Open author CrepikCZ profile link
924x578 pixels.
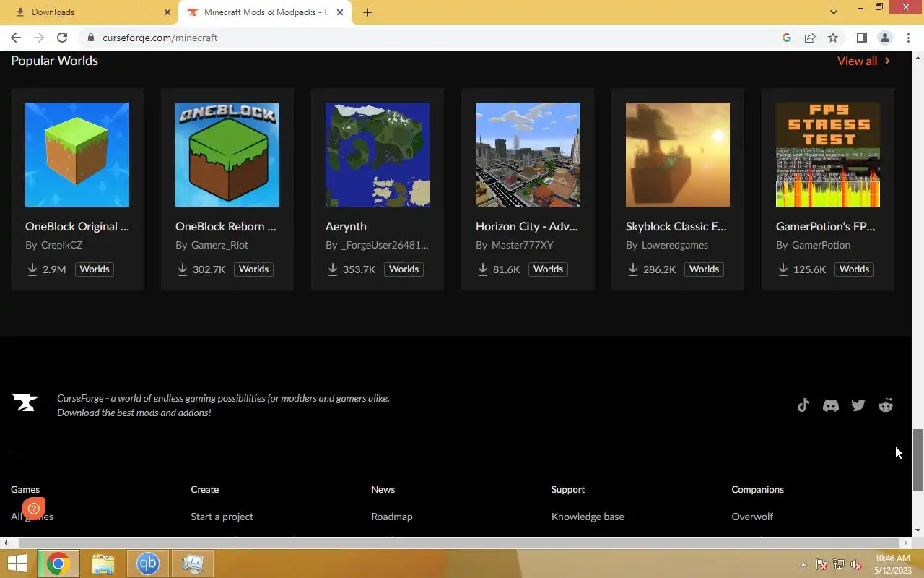tap(61, 245)
